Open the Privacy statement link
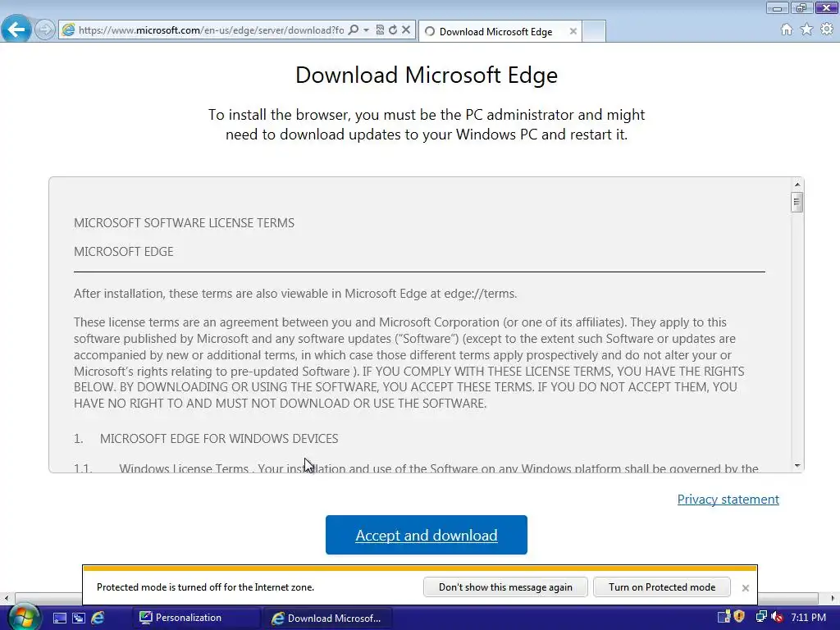840x630 pixels. click(x=728, y=500)
